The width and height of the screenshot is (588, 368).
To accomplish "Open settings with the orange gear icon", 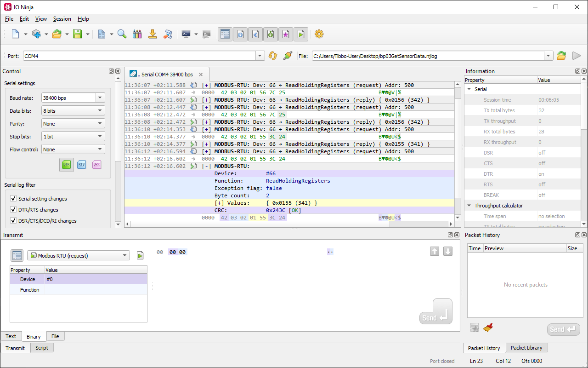I will coord(319,34).
